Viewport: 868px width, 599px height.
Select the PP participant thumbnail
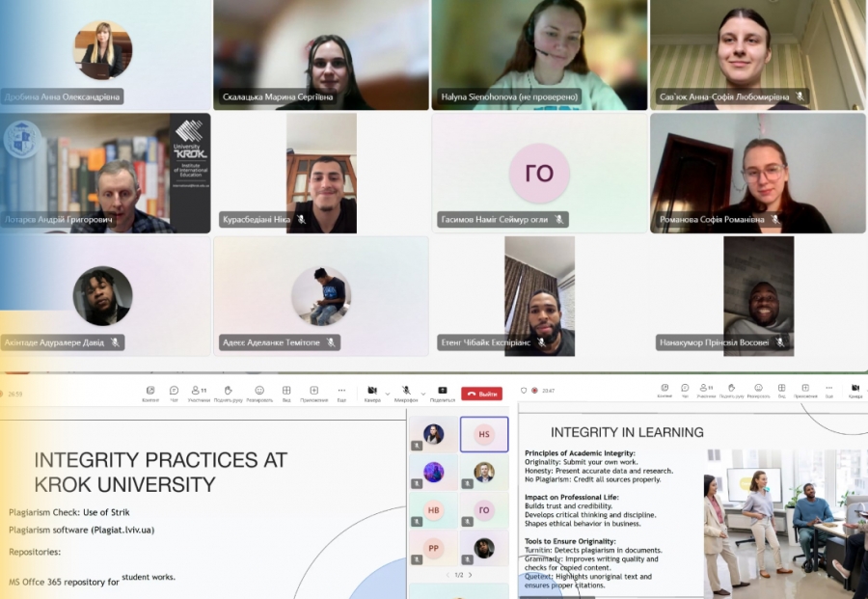click(x=433, y=548)
